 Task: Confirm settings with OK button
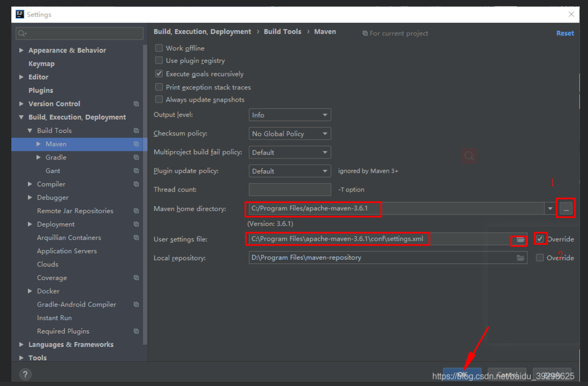coord(462,375)
